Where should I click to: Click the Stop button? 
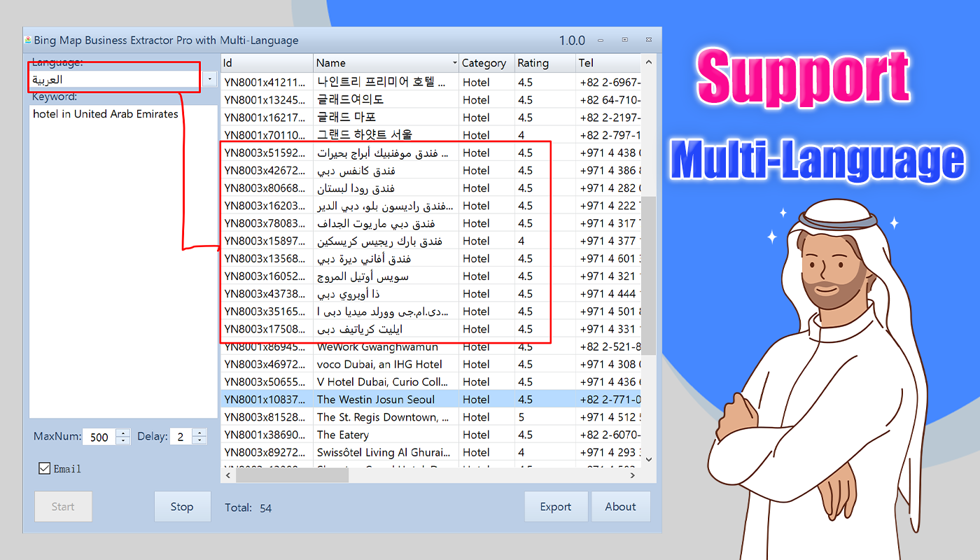(x=182, y=507)
